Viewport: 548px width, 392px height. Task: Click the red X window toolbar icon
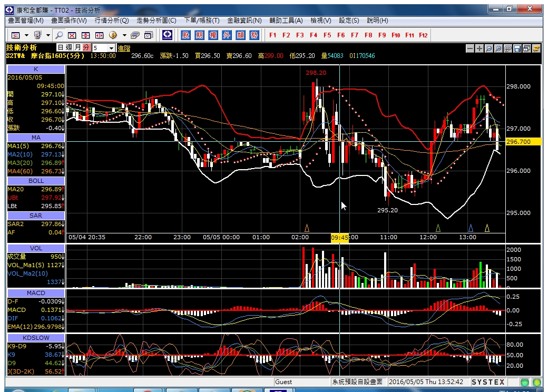tap(72, 35)
